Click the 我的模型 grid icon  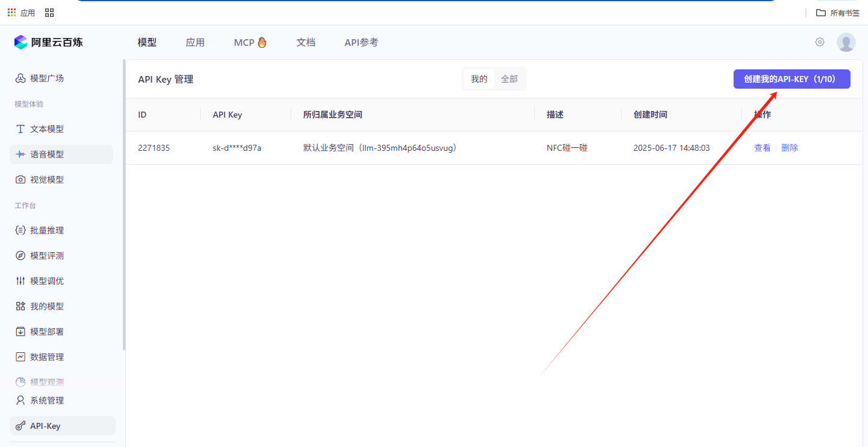[x=20, y=306]
